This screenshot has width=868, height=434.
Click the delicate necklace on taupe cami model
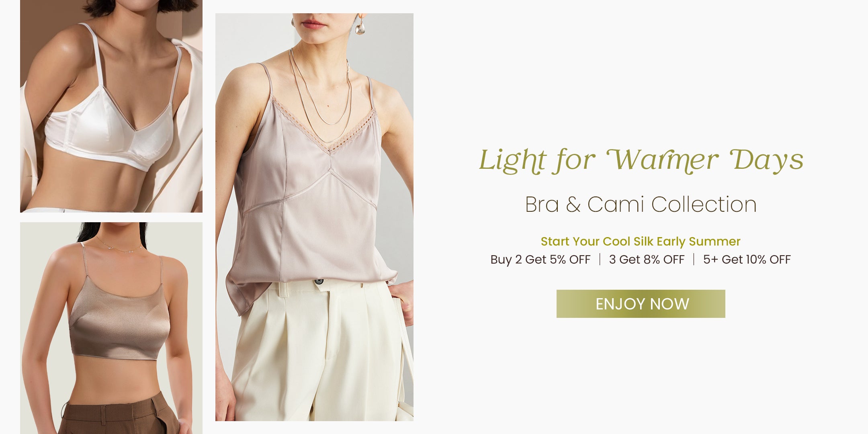pos(119,246)
